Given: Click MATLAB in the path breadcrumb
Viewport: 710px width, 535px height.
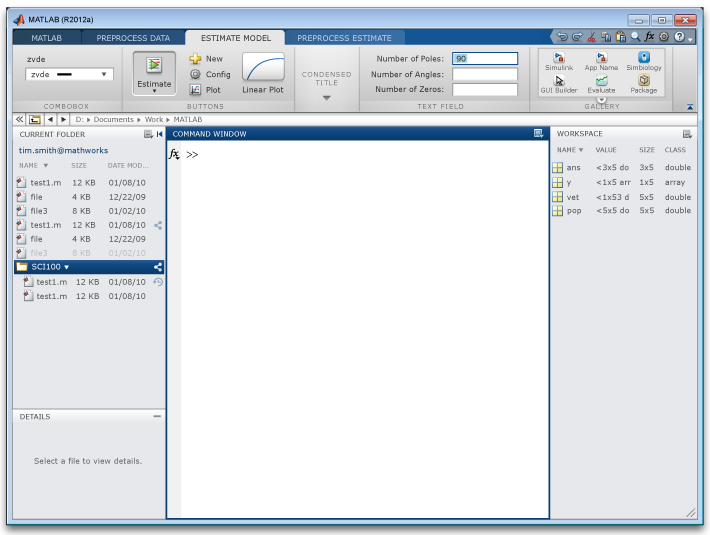Looking at the screenshot, I should (x=188, y=119).
